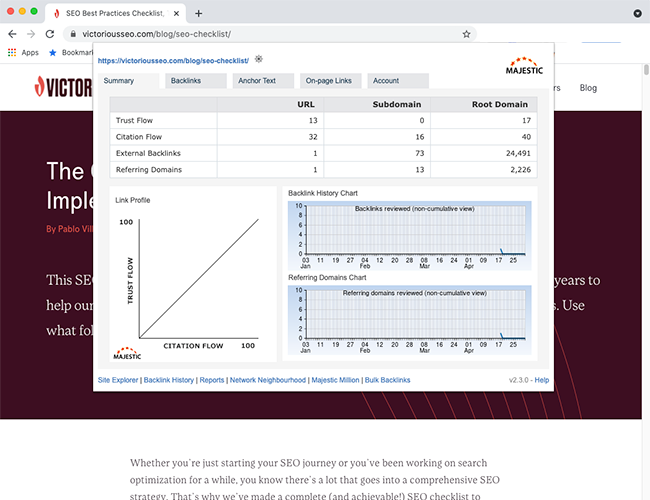Screen dimensions: 650x500
Task: Open the Account tab
Action: pyautogui.click(x=386, y=81)
